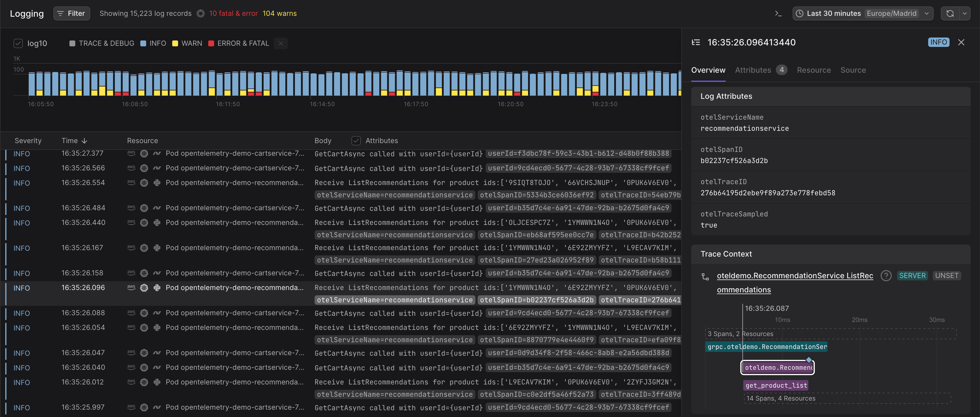Image resolution: width=980 pixels, height=417 pixels.
Task: Click the log details list icon
Action: pos(696,42)
